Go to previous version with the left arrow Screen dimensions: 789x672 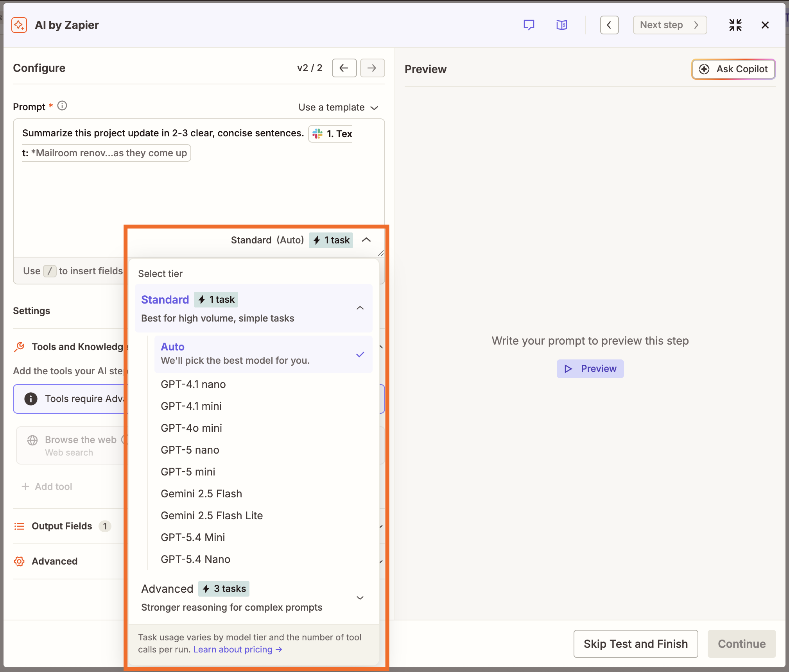coord(344,68)
